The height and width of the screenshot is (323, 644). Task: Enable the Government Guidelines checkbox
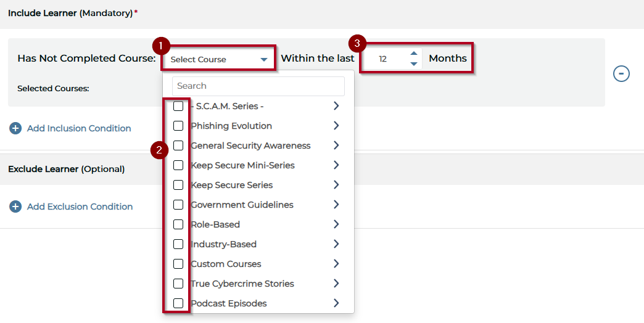click(x=178, y=205)
